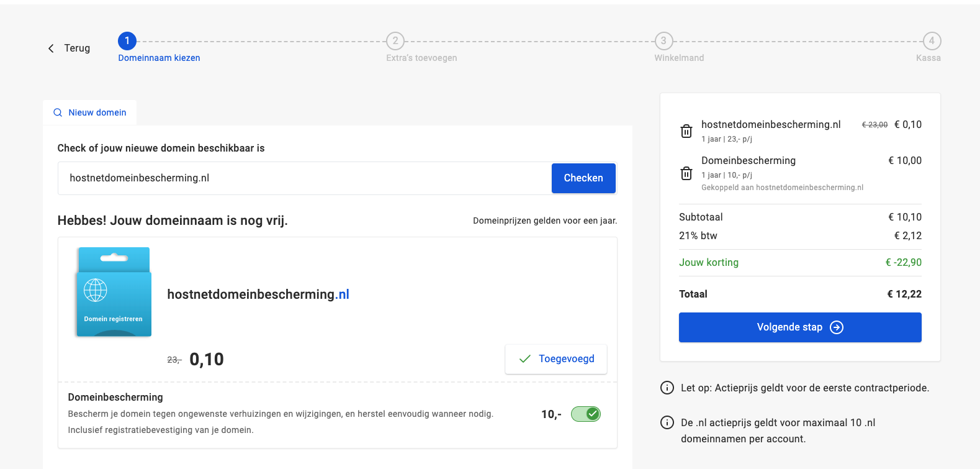Switch to the Nieuw domein tab
Viewport: 980px width, 469px height.
[90, 112]
